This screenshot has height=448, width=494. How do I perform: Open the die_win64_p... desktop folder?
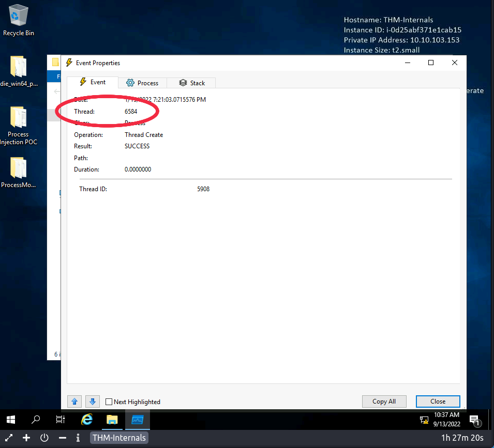tap(19, 71)
